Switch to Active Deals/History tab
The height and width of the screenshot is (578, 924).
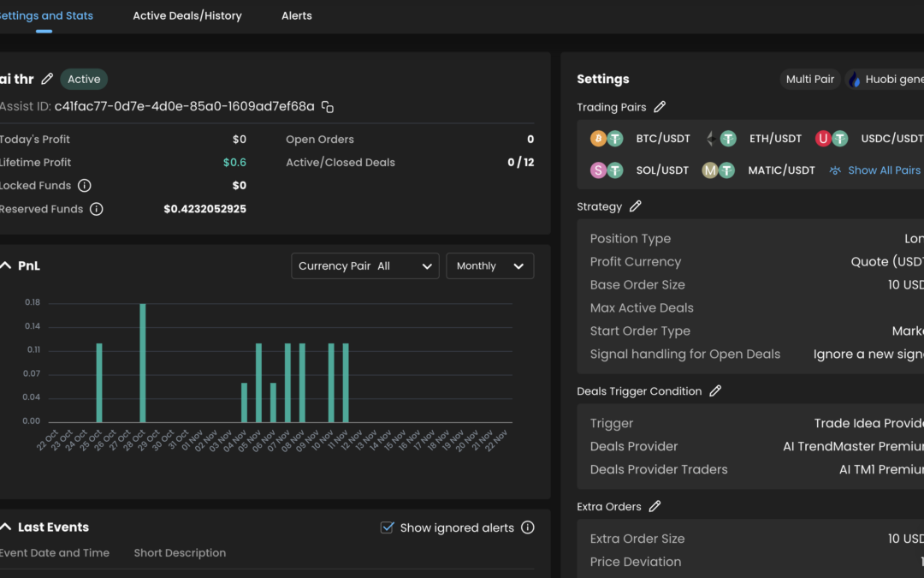pos(187,15)
